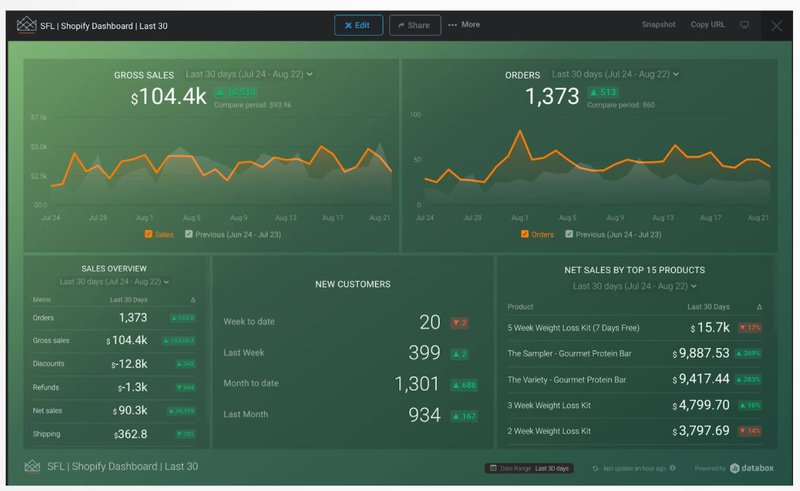Click the delta sort icon in Net Sales table
Image resolution: width=800 pixels, height=491 pixels.
[x=759, y=307]
